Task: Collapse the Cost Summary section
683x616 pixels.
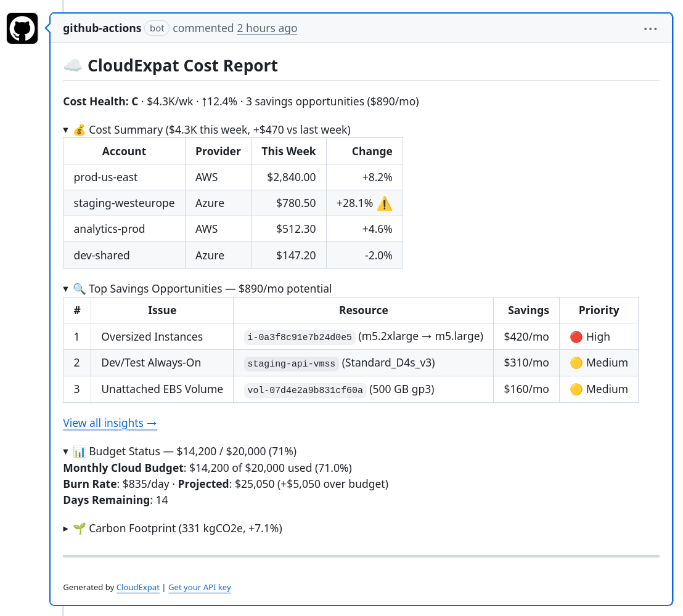Action: (66, 130)
